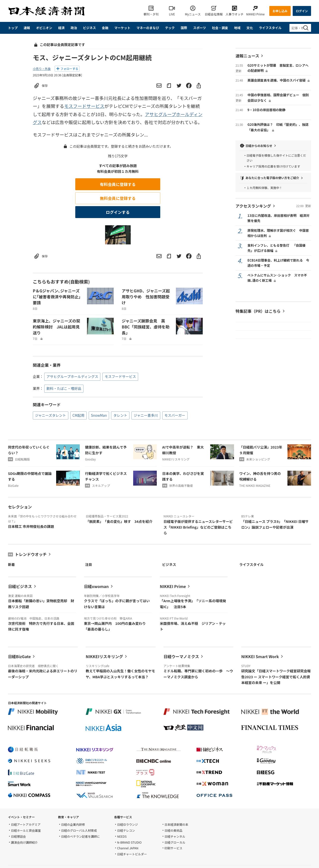Click top bookmark note icon
Image resolution: width=319 pixels, height=868 pixels.
(x=169, y=86)
